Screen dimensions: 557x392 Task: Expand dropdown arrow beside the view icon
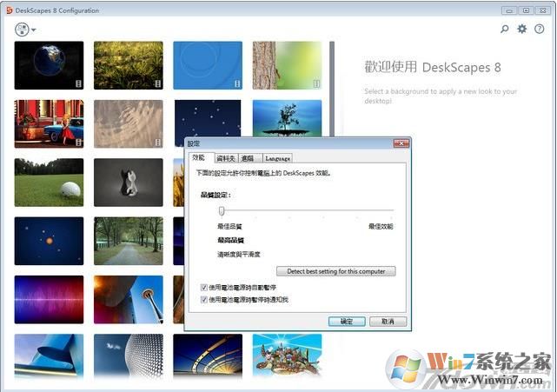click(34, 30)
